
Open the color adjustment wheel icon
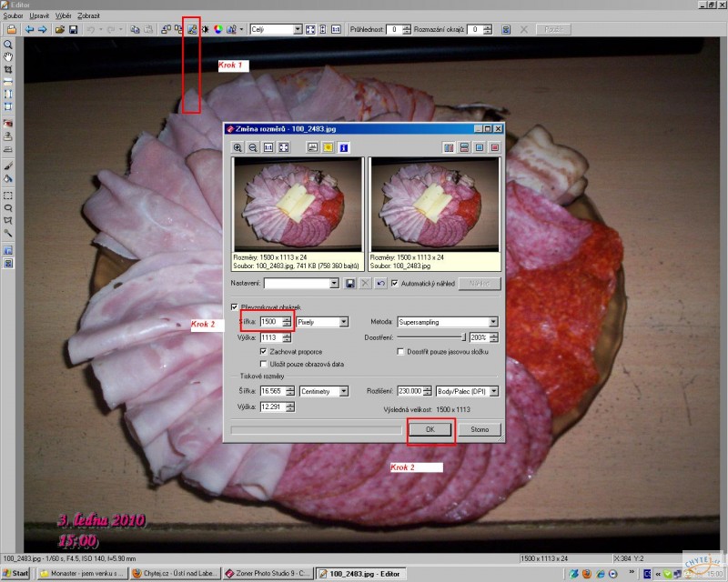click(x=217, y=30)
